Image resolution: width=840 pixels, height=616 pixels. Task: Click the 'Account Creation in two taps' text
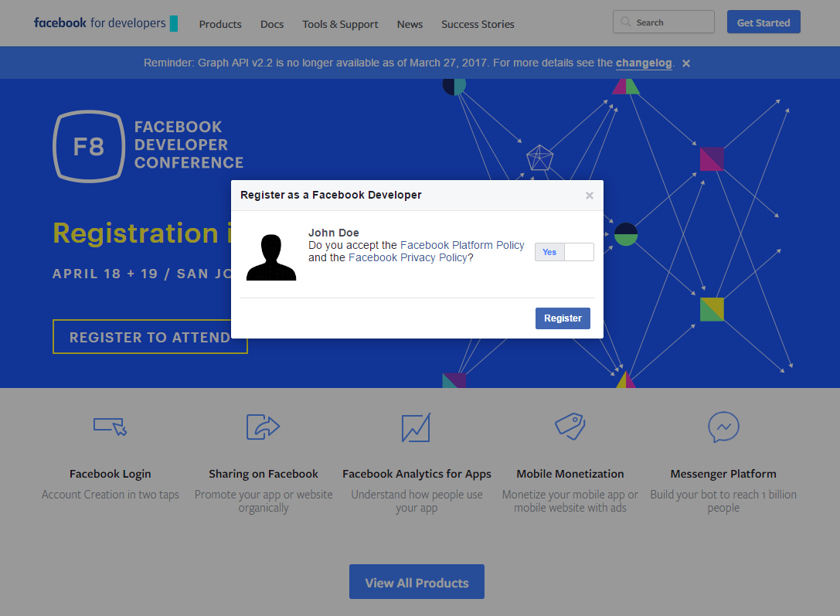click(111, 495)
